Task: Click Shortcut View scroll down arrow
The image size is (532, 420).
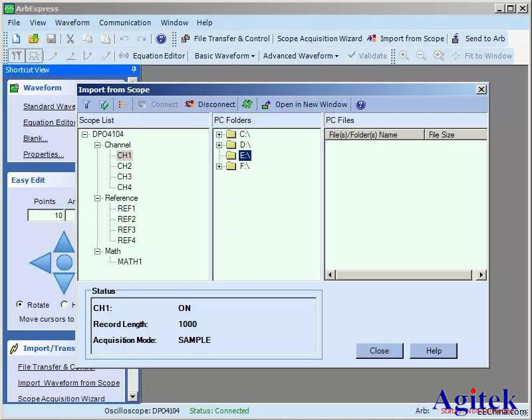Action: click(132, 396)
